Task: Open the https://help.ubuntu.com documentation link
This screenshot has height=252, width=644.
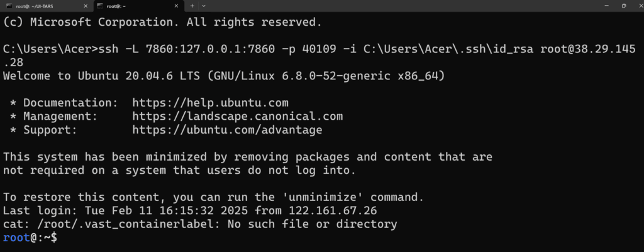Action: point(210,103)
